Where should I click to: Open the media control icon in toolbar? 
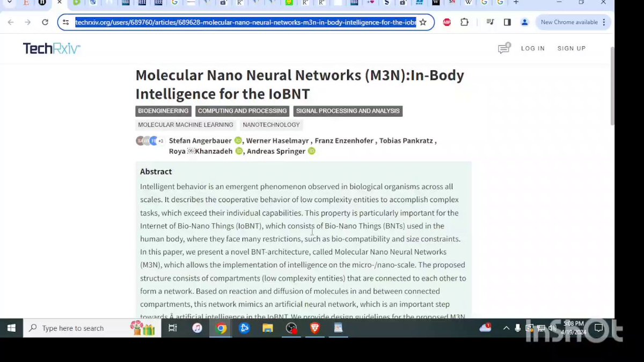489,23
